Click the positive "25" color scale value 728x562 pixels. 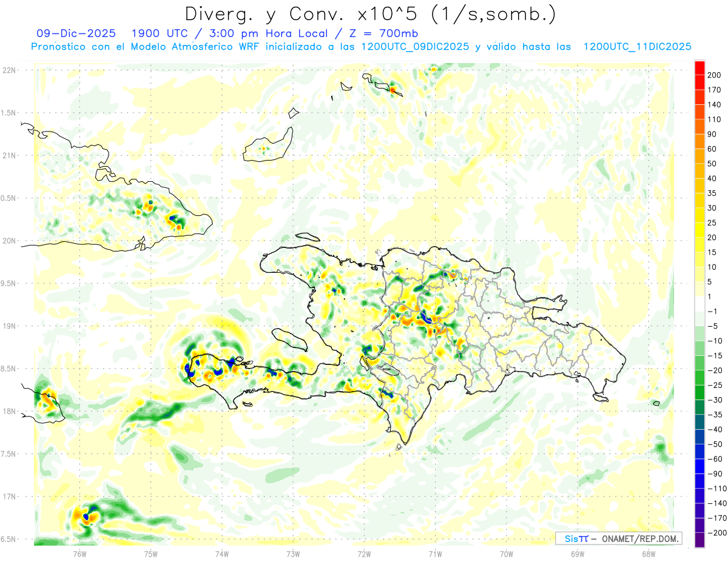712,223
